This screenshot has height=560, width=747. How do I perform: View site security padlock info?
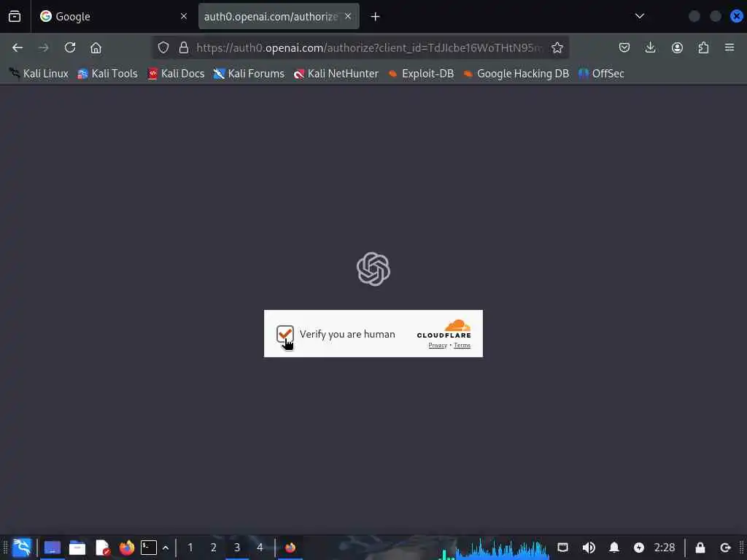pyautogui.click(x=183, y=47)
